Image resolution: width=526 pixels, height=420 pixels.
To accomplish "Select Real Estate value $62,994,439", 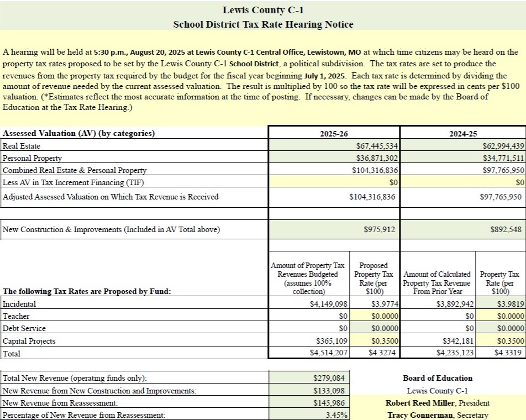I will tap(503, 146).
